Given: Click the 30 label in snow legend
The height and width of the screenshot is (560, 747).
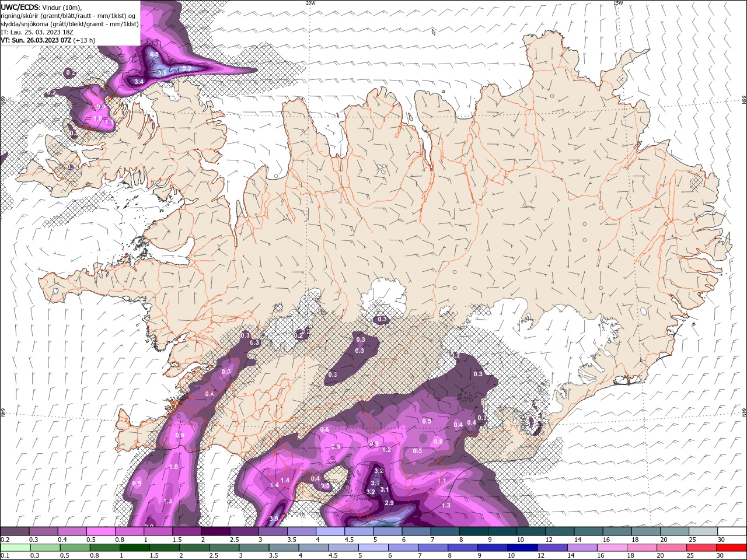Looking at the screenshot, I should tap(721, 540).
